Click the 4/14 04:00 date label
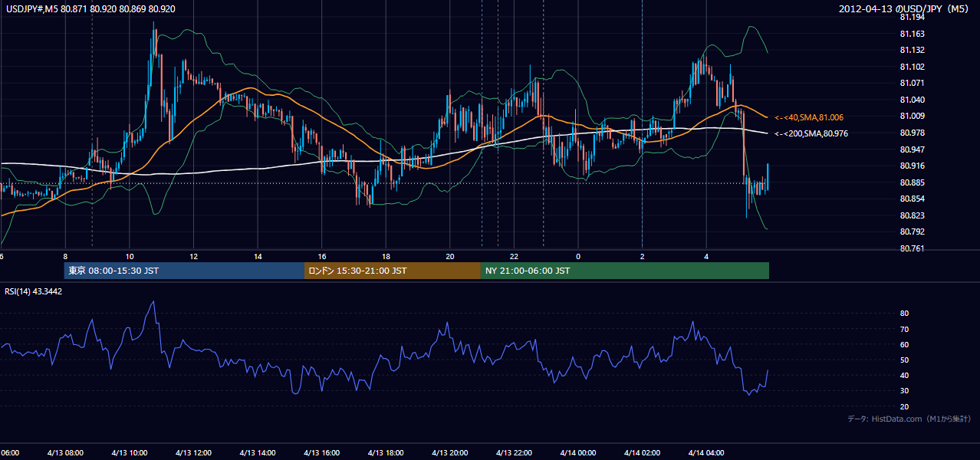980x460 pixels. pyautogui.click(x=706, y=453)
